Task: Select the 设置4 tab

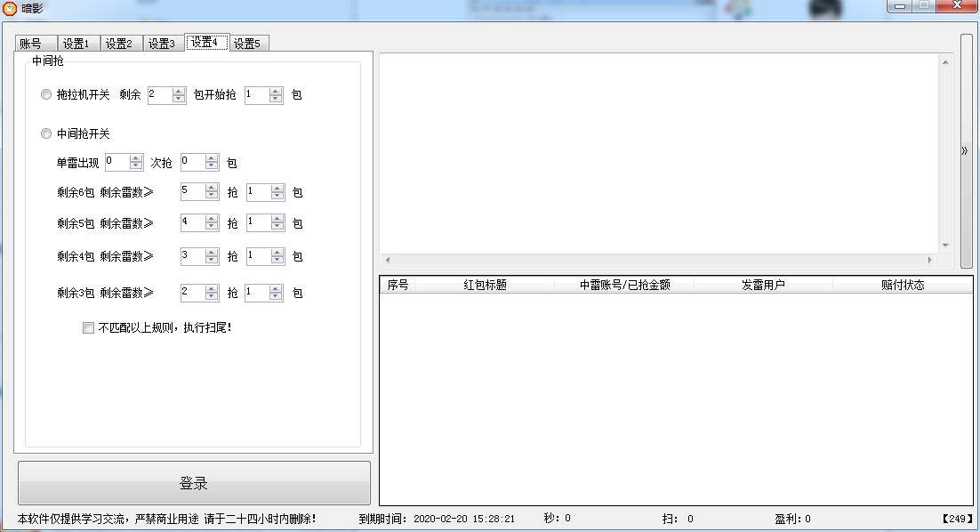Action: tap(207, 42)
